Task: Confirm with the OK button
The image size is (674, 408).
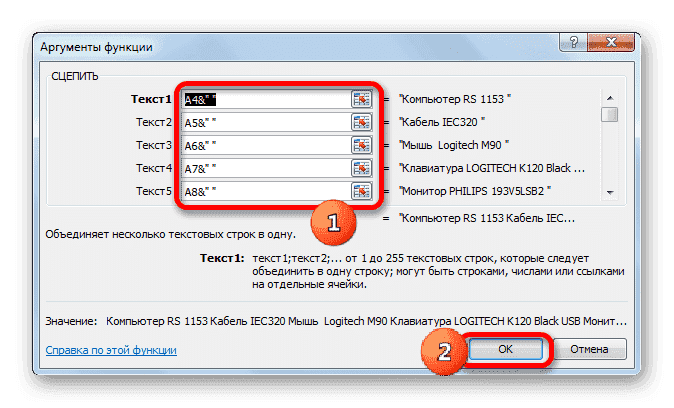Action: 506,349
